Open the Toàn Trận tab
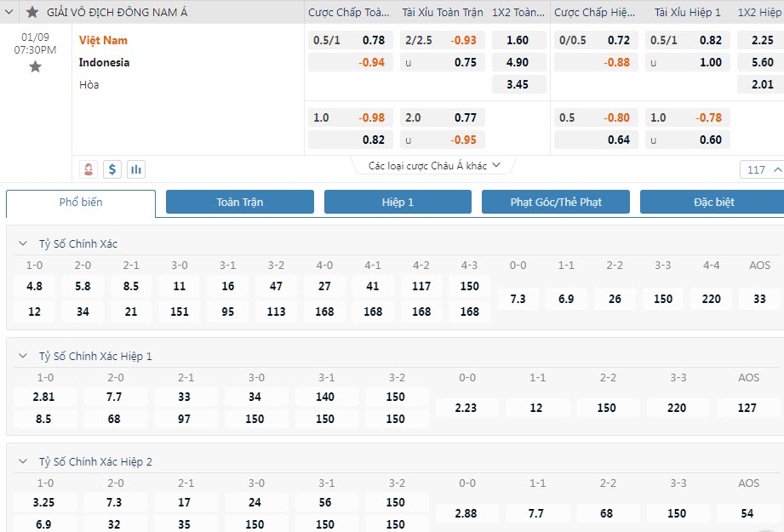784x532 pixels. 240,203
